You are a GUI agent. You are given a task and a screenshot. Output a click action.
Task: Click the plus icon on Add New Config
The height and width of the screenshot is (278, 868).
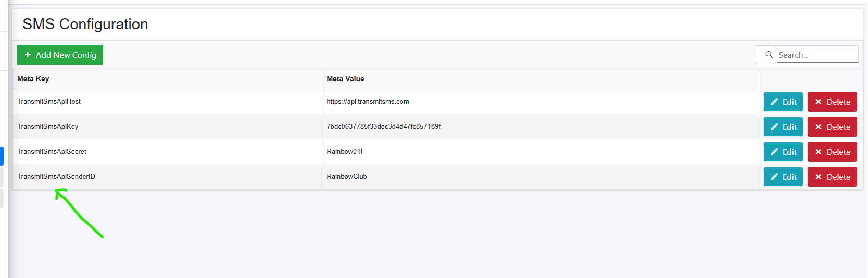tap(28, 55)
